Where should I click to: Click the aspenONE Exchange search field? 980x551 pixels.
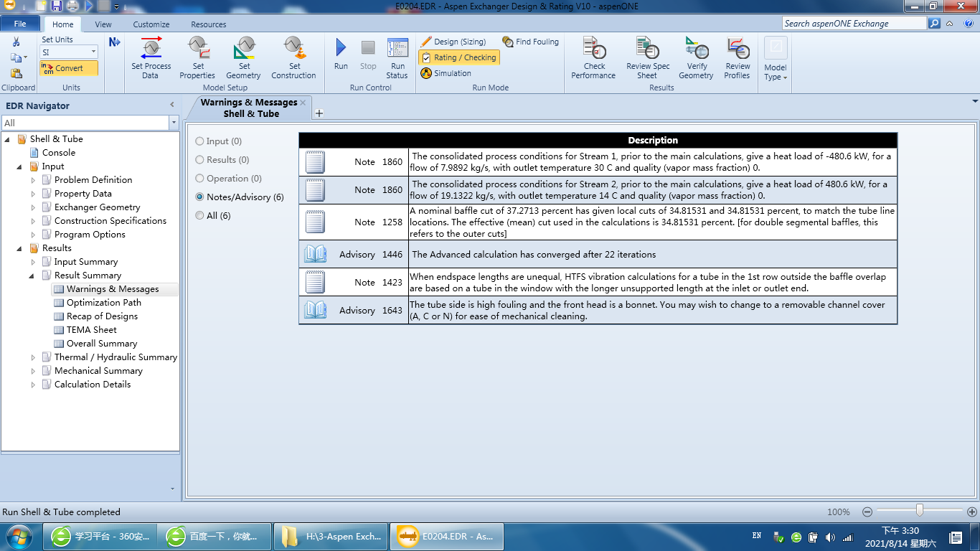tap(854, 24)
